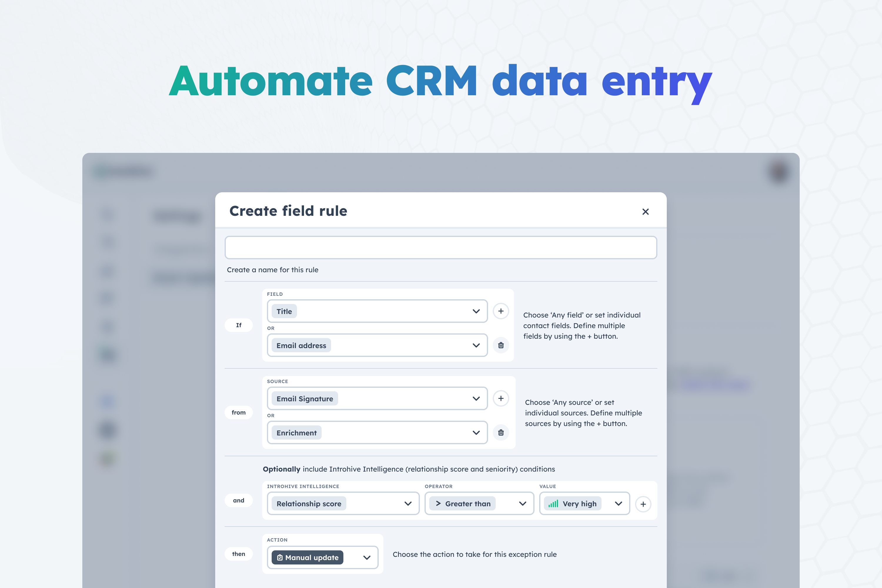Click the Email Signature tag chip

(305, 399)
